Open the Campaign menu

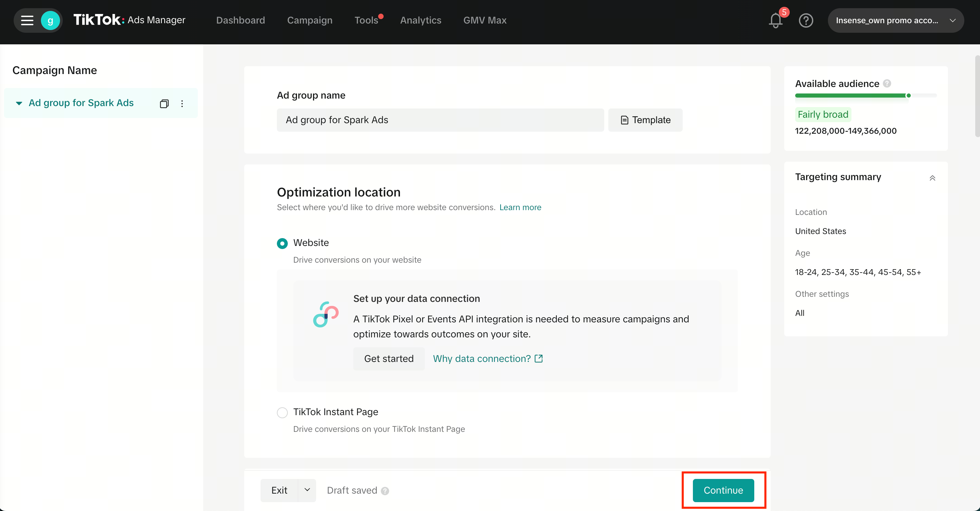[310, 20]
